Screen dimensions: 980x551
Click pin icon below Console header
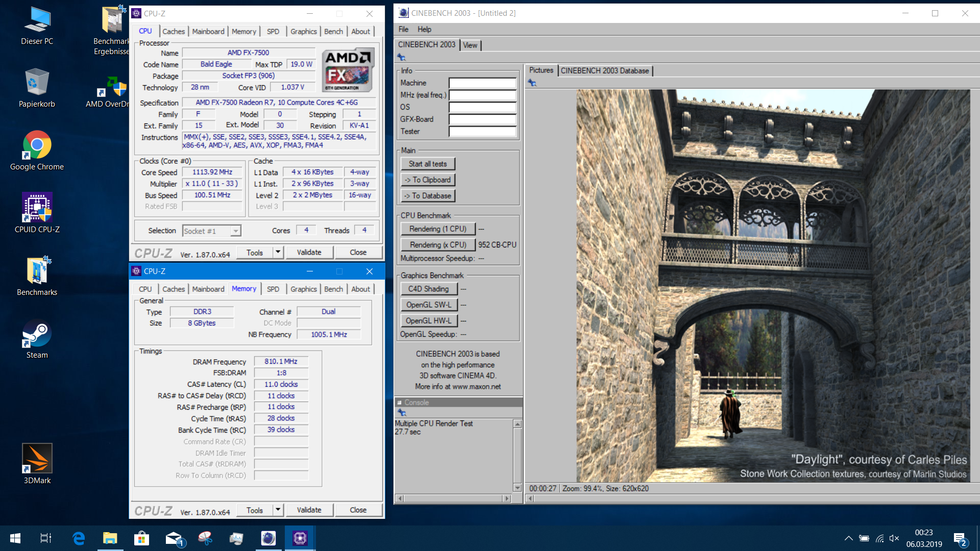(402, 412)
